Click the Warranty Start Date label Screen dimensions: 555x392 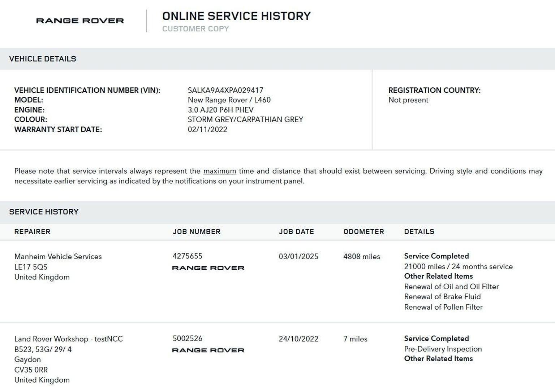pyautogui.click(x=58, y=130)
